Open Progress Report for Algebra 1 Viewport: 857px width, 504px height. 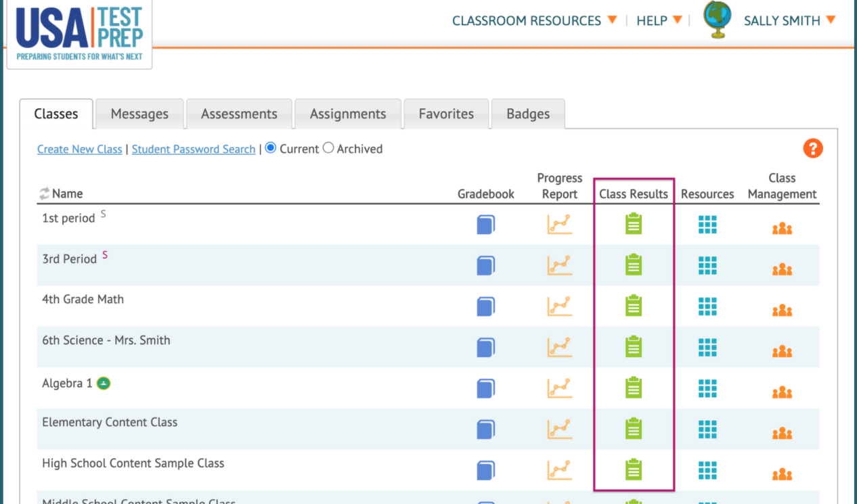(x=560, y=388)
